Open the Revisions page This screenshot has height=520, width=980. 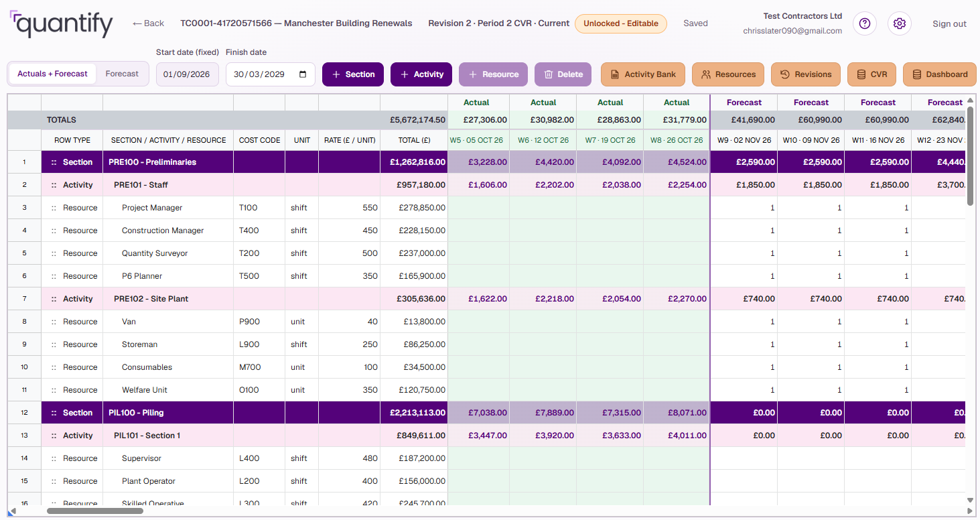[806, 74]
